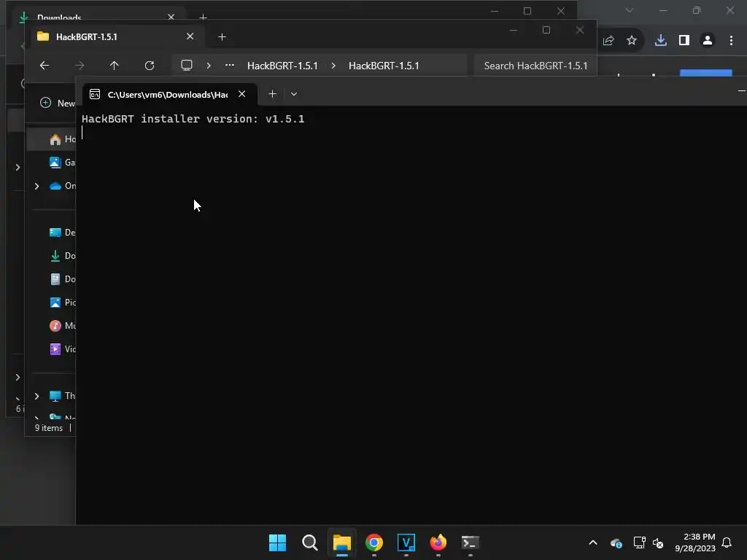Click the Back arrow in File Explorer
This screenshot has height=560, width=747.
[44, 65]
